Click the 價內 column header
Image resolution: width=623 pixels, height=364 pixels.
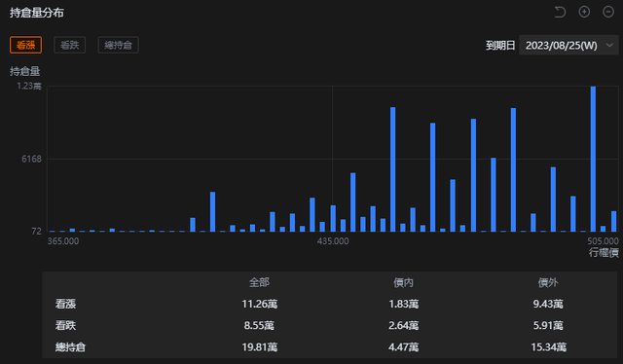click(403, 282)
